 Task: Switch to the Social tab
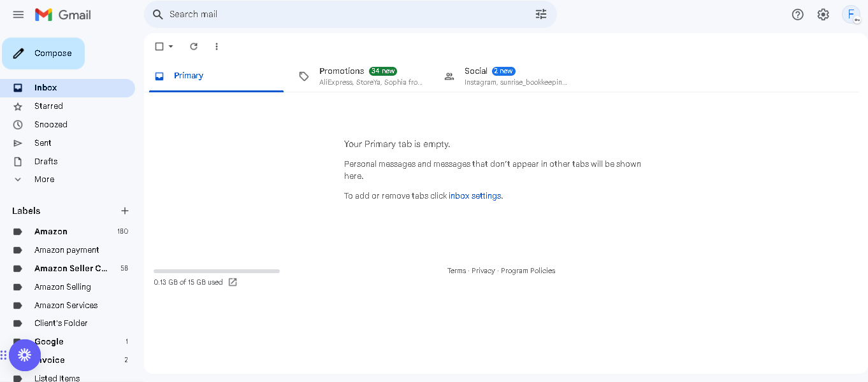pos(507,76)
